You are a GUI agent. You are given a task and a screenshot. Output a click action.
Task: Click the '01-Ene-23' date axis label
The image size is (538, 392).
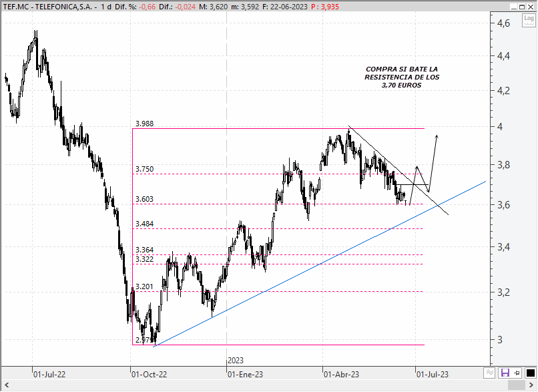[x=246, y=374]
